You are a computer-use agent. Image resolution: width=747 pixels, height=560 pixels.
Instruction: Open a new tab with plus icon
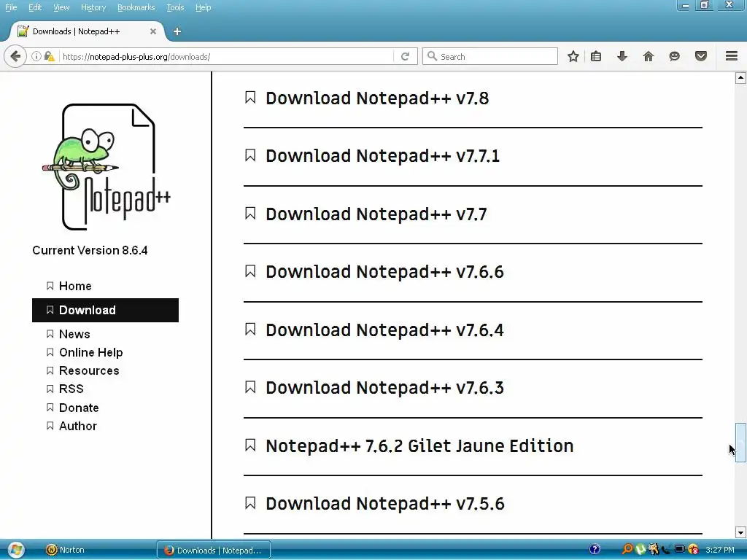point(177,31)
